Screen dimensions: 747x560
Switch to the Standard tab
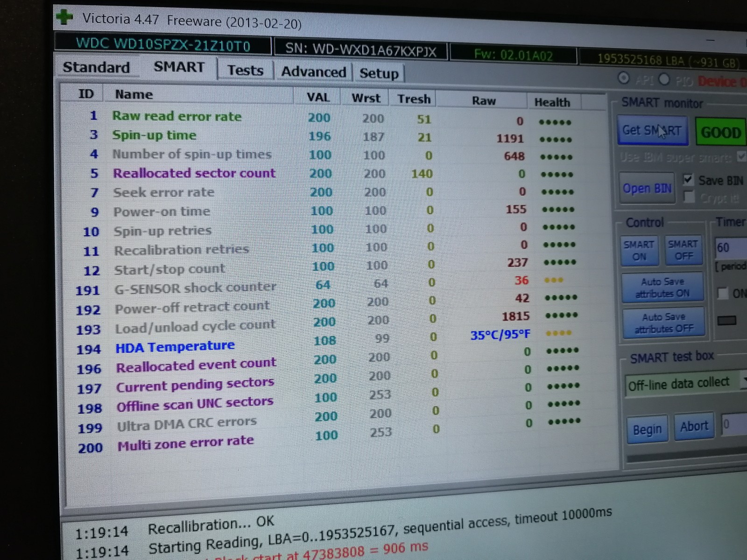[97, 67]
